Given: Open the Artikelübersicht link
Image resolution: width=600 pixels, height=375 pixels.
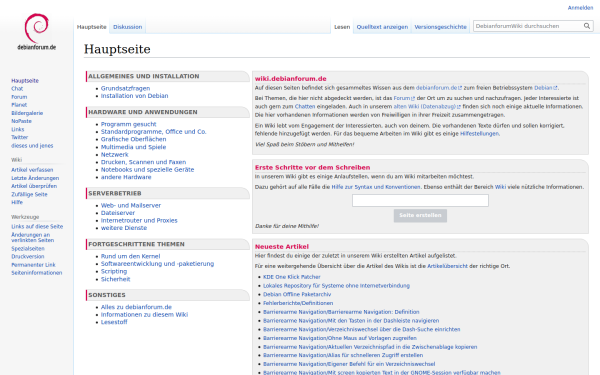Looking at the screenshot, I should [447, 266].
